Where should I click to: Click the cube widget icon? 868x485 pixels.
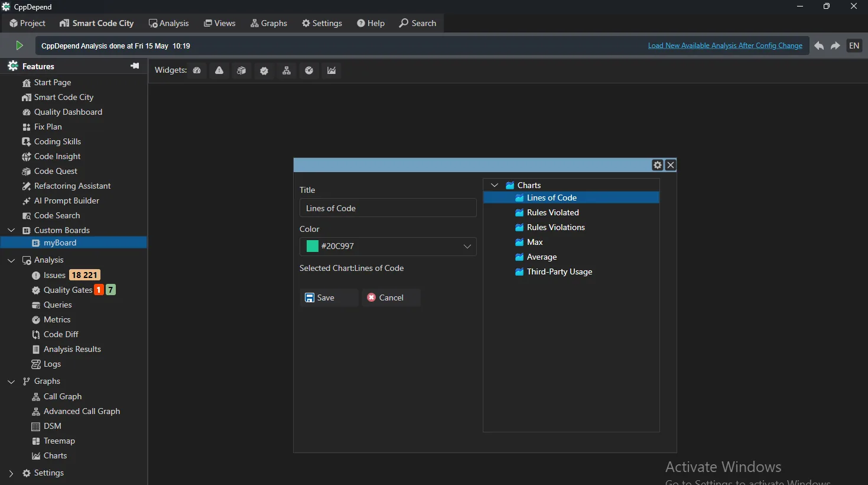pos(242,70)
